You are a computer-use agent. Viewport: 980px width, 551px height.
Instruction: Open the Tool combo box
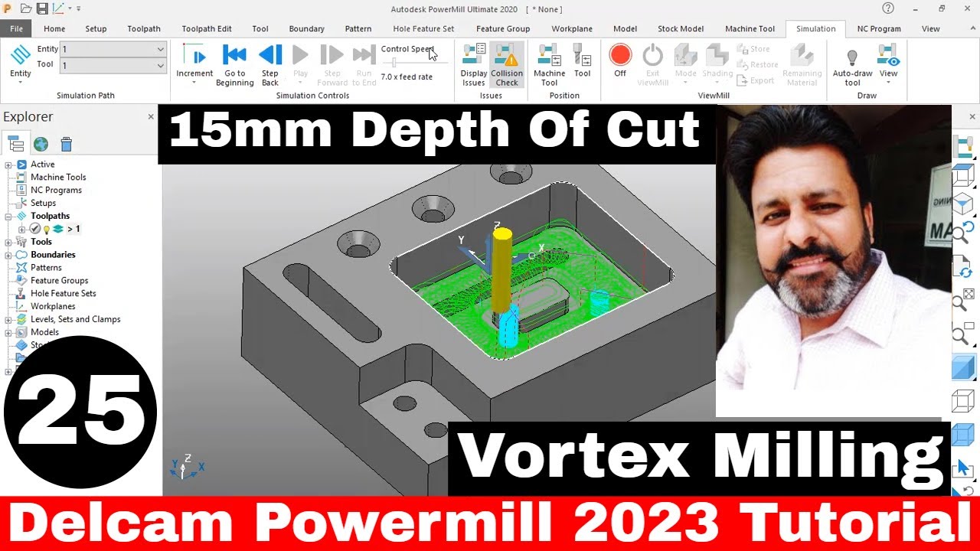click(x=113, y=66)
